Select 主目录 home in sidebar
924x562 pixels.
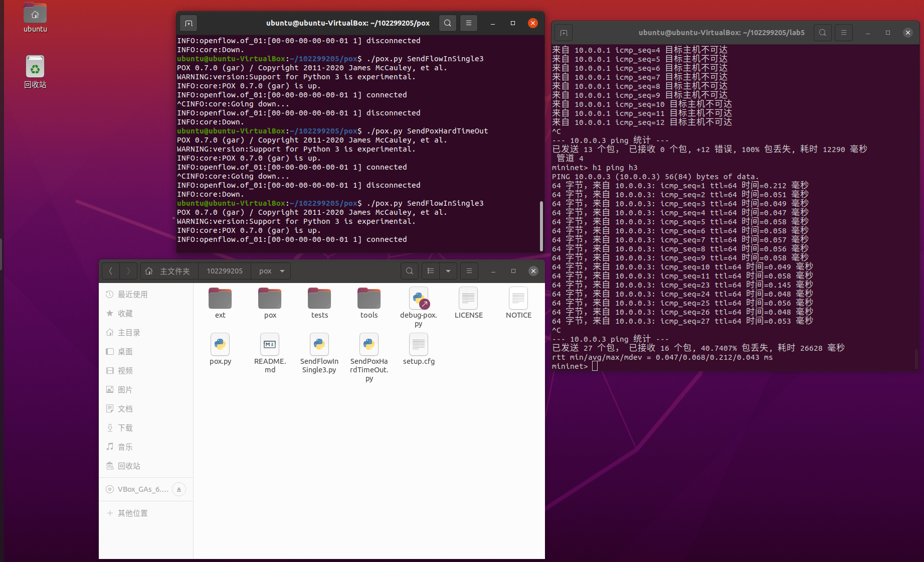click(x=146, y=333)
